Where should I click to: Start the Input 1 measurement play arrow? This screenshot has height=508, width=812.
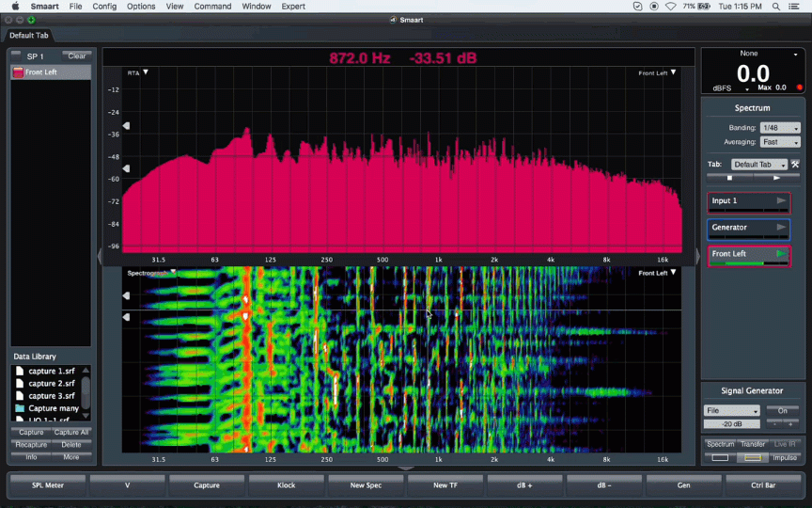pyautogui.click(x=781, y=201)
